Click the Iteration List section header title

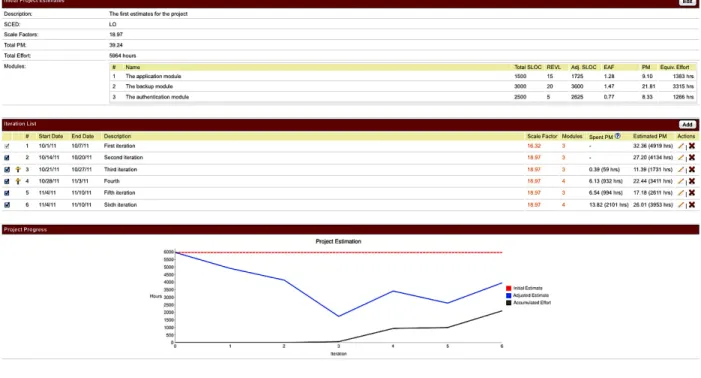[x=20, y=124]
